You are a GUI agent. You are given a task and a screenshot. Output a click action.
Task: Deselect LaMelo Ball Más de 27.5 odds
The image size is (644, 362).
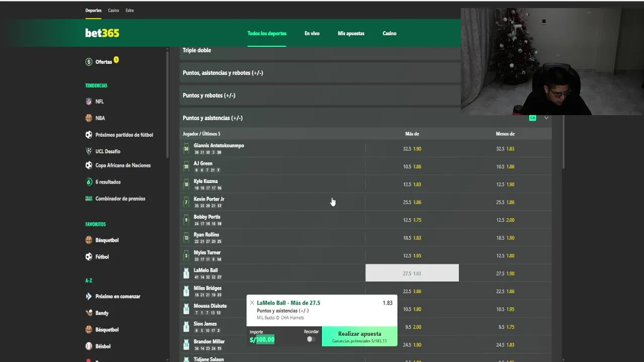click(412, 273)
